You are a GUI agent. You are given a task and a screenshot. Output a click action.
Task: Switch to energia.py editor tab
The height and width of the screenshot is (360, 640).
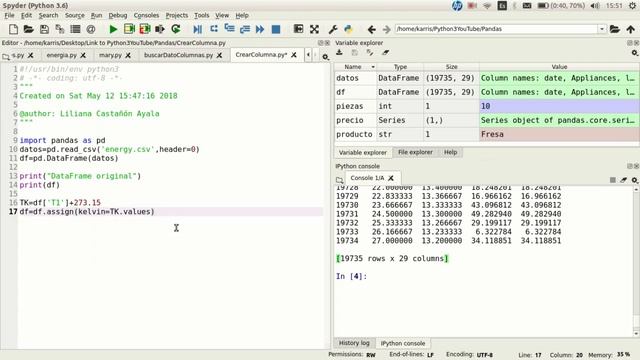click(x=61, y=55)
